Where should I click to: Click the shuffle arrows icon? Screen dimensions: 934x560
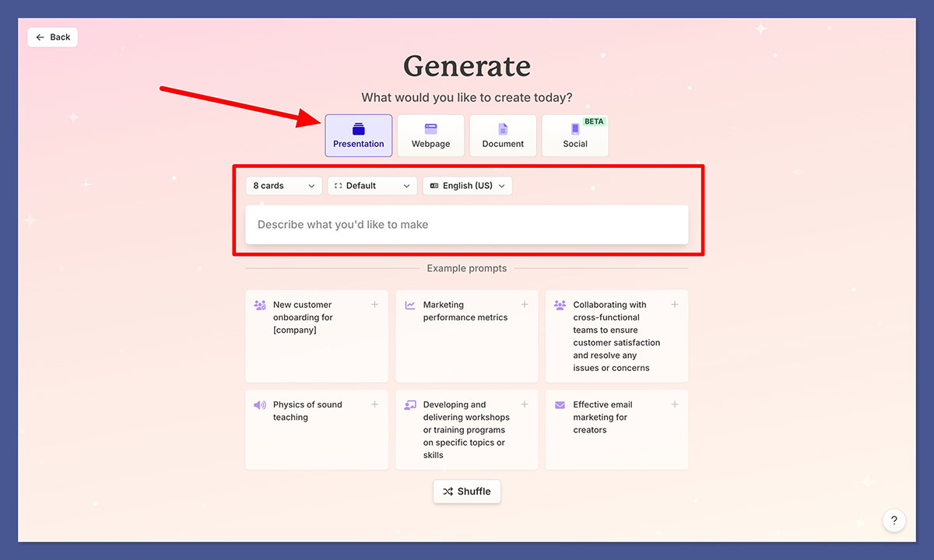tap(448, 492)
